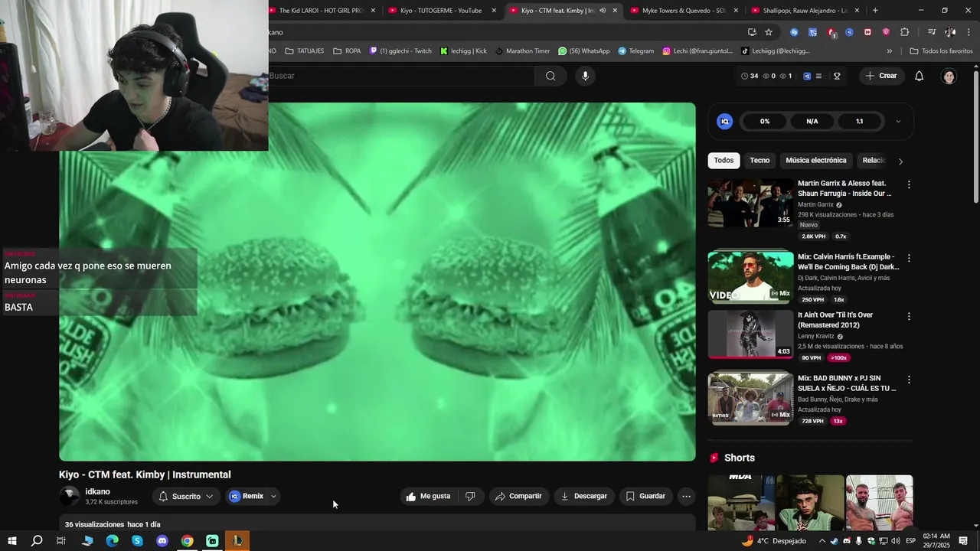Expand hidden bookmarks with double chevron
Viewport: 980px width, 551px height.
(889, 51)
